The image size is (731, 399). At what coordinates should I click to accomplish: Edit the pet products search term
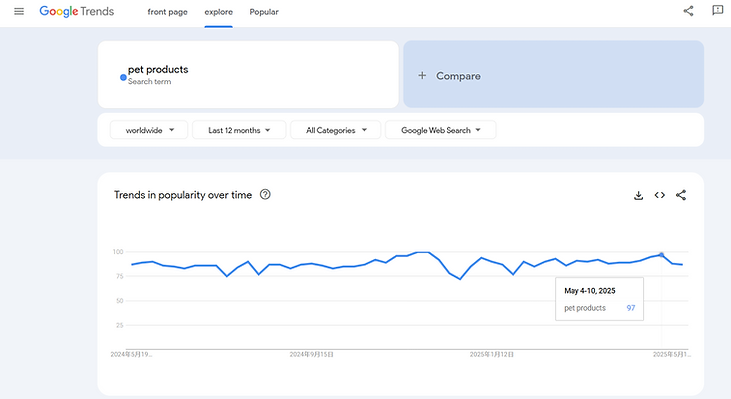pos(248,75)
